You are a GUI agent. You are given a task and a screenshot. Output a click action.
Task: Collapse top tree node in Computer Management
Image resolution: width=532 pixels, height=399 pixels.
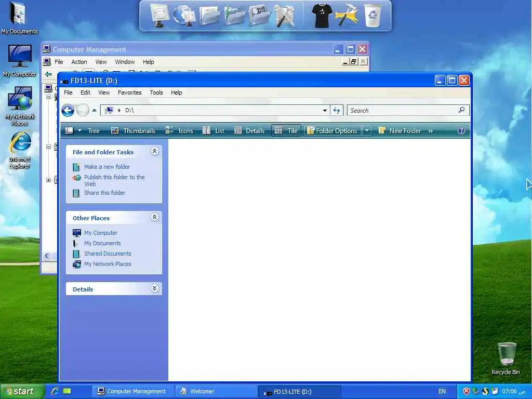coord(48,97)
